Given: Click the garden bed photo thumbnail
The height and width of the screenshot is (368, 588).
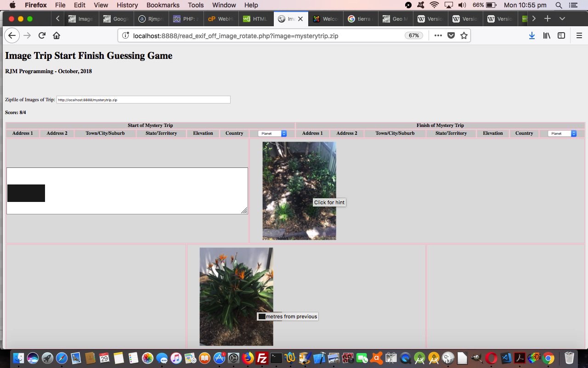Looking at the screenshot, I should [299, 190].
